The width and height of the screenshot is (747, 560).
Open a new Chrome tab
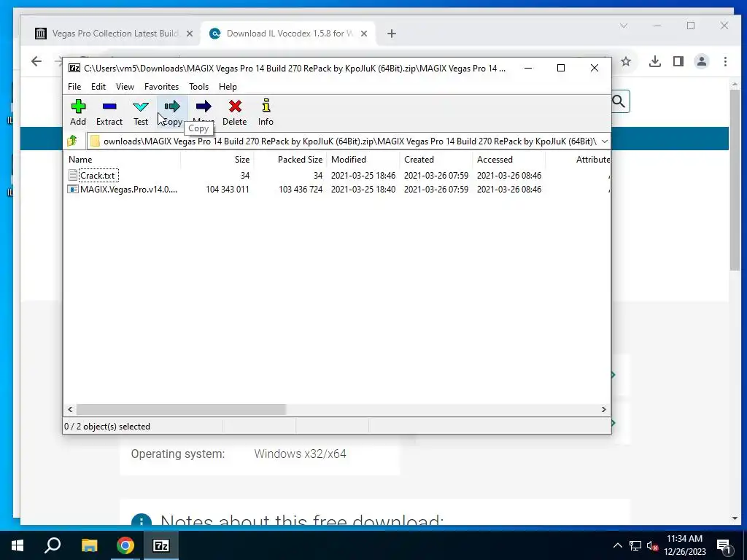(392, 34)
